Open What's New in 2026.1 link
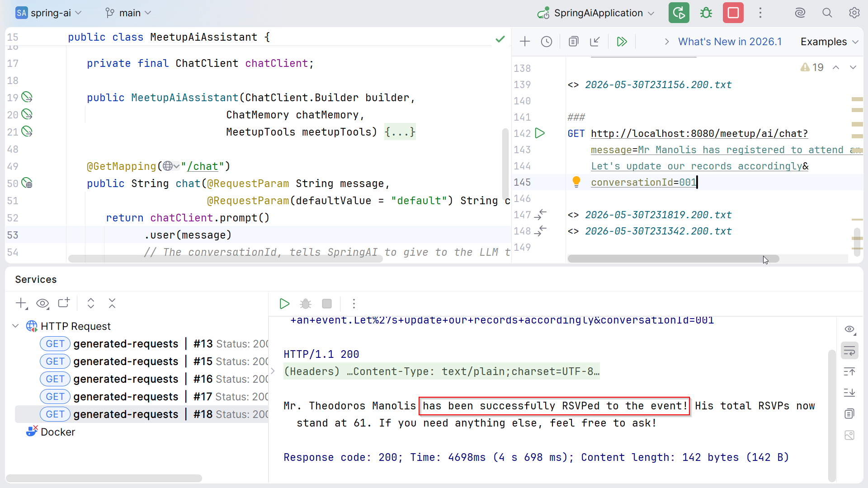This screenshot has height=488, width=868. point(730,42)
